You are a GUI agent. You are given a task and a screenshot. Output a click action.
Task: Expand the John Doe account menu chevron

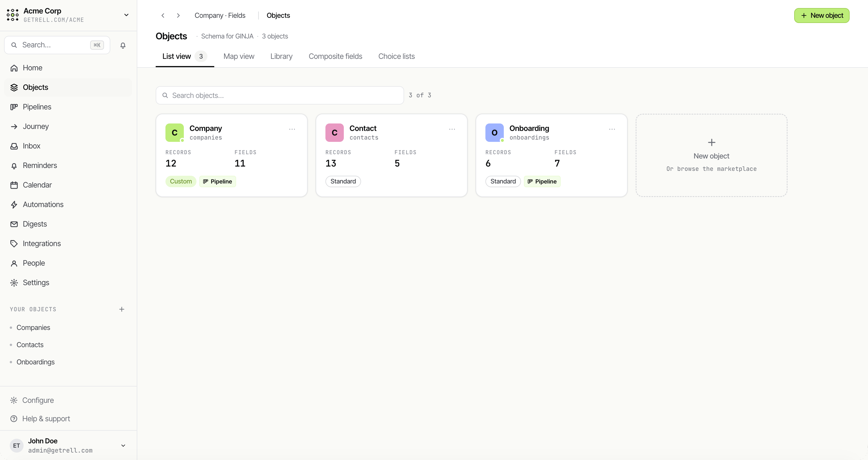point(123,446)
